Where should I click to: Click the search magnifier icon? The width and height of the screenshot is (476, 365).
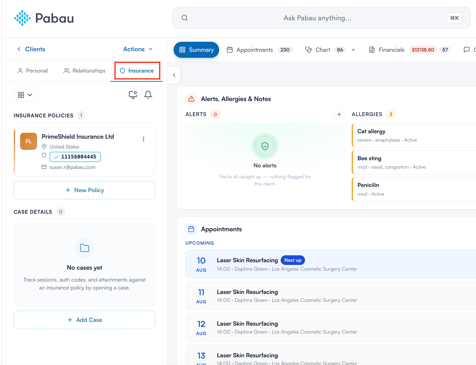185,18
